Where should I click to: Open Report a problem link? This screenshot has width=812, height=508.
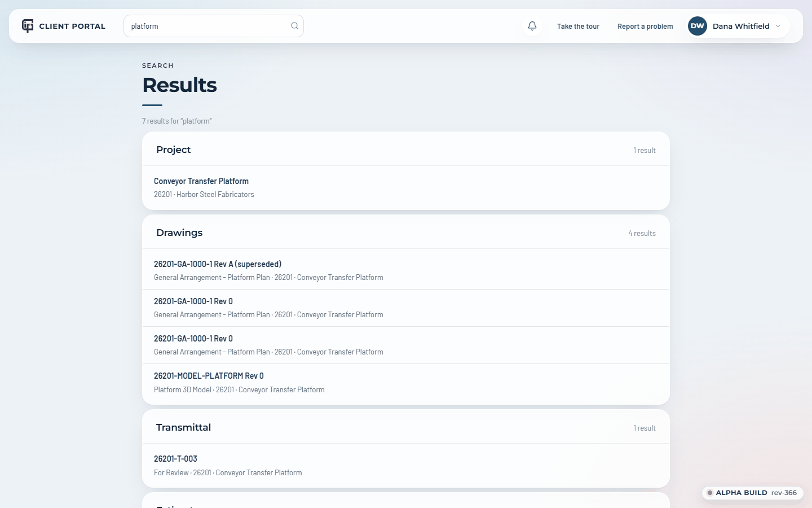click(645, 27)
